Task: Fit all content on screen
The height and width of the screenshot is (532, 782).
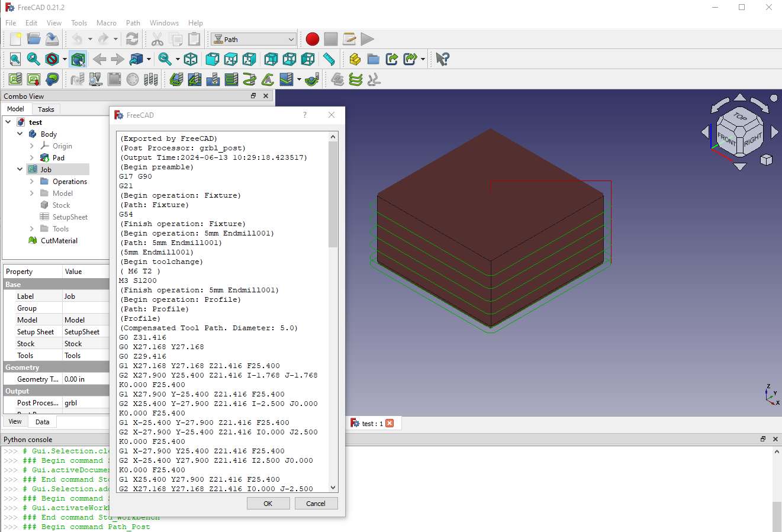Action: pyautogui.click(x=15, y=59)
